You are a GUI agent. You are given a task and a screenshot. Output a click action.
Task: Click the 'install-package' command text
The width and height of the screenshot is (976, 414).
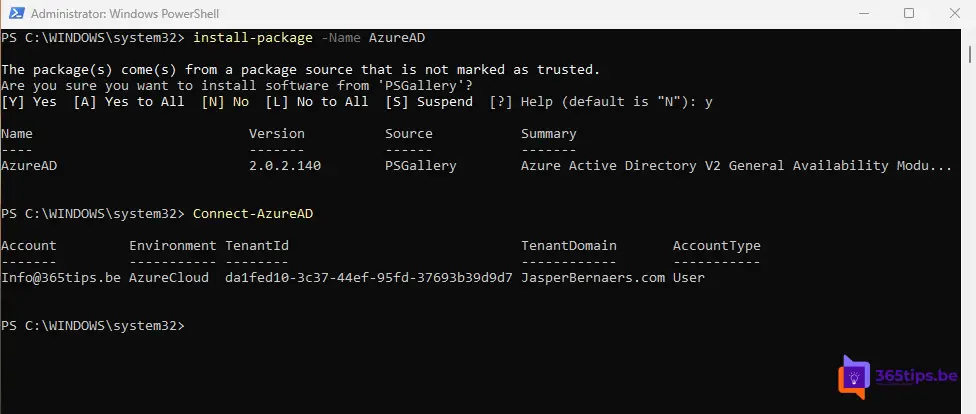[x=253, y=38]
